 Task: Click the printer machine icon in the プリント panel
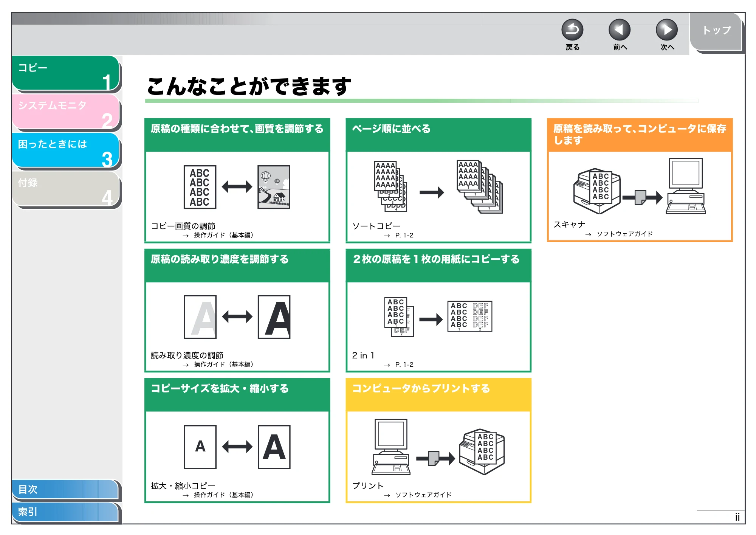click(482, 452)
